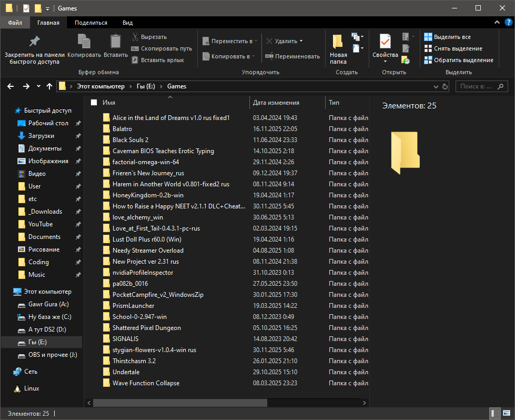Create new folder with Новая папка
Viewport: 515px width, 420px height.
[x=338, y=49]
